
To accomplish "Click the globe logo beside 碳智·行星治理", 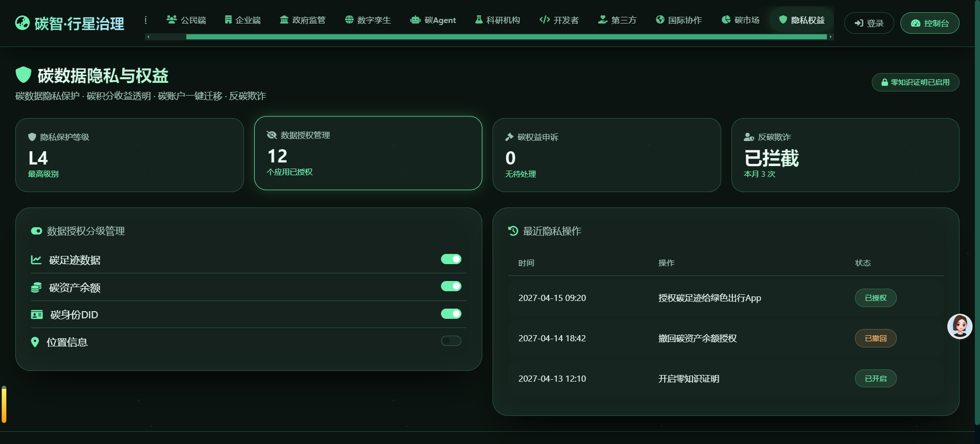I will pos(22,23).
